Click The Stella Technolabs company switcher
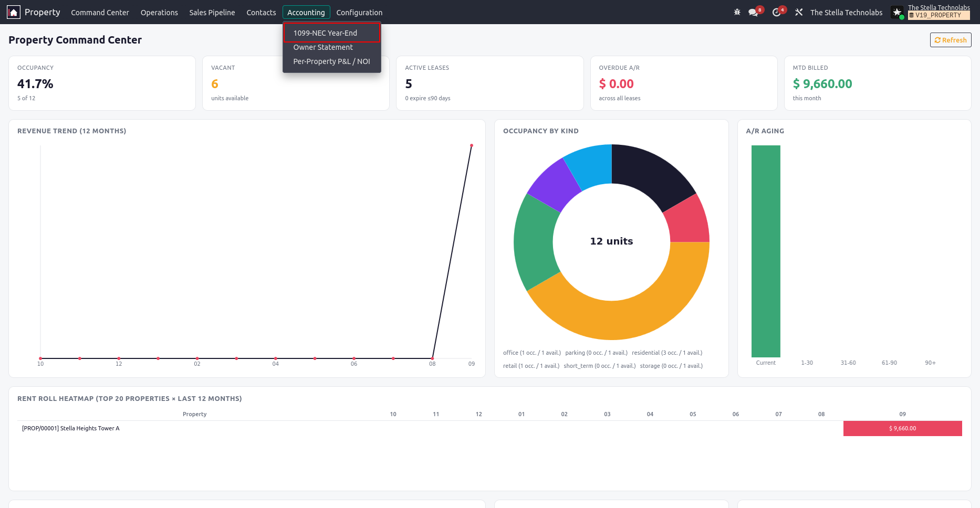 846,12
